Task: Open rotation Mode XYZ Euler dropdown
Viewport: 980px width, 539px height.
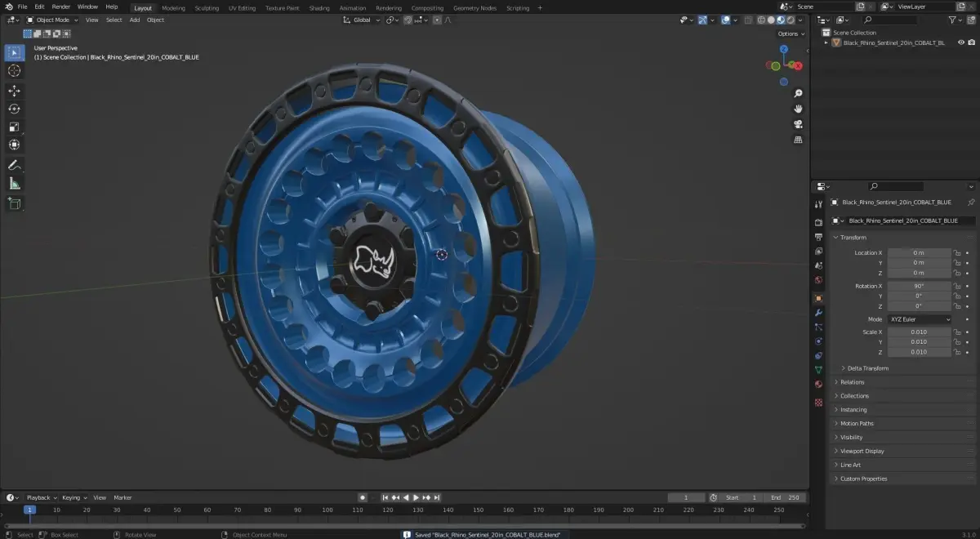Action: tap(920, 319)
